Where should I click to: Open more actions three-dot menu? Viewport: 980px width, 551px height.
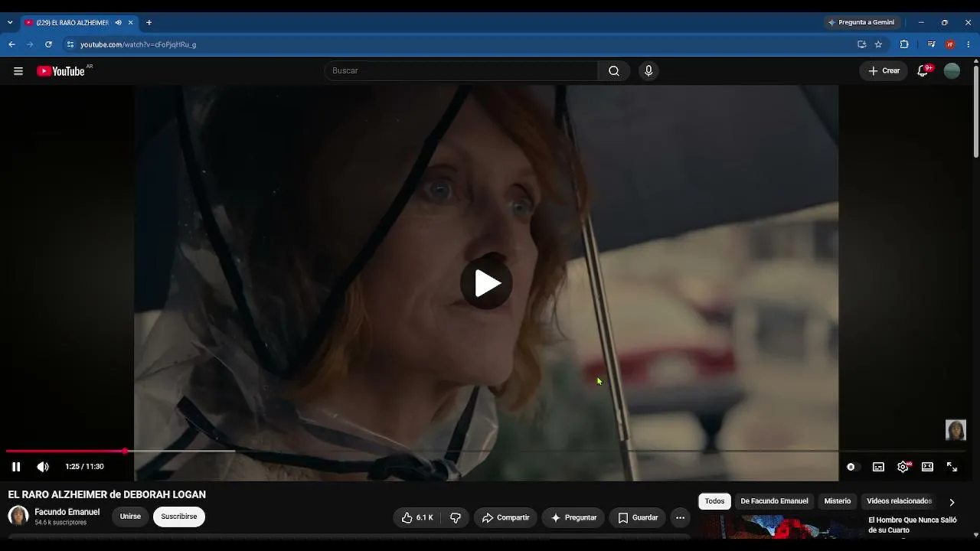click(x=680, y=518)
